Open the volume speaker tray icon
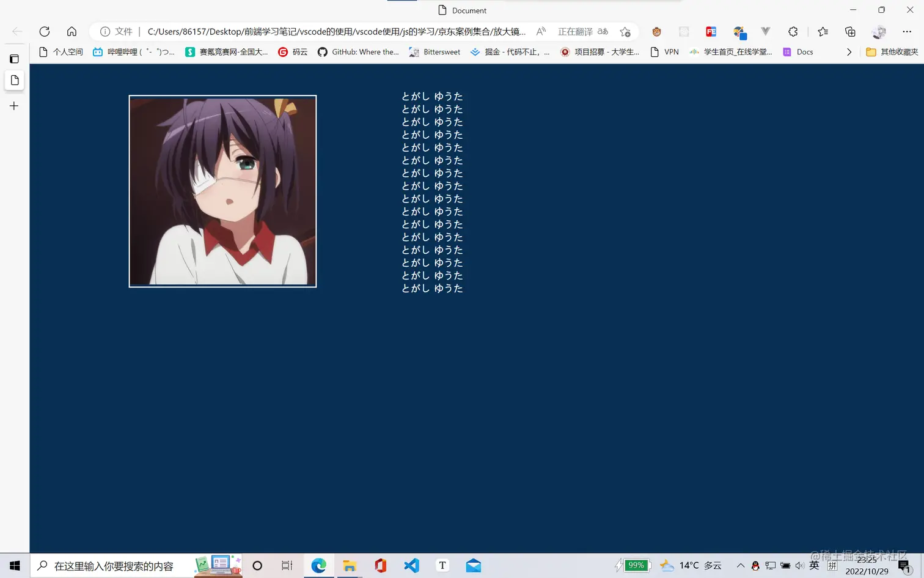This screenshot has width=924, height=578. point(800,566)
